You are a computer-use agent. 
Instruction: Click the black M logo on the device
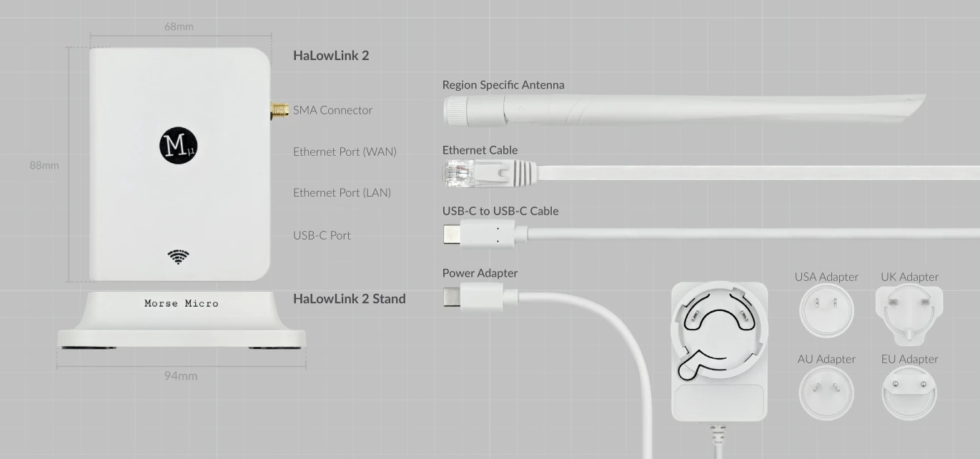178,146
